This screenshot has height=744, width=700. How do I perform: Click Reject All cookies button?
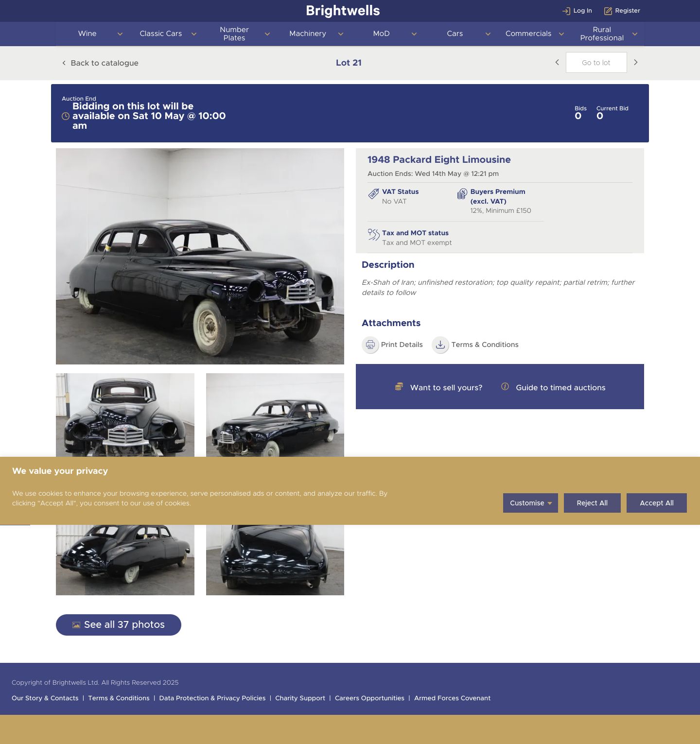point(592,503)
